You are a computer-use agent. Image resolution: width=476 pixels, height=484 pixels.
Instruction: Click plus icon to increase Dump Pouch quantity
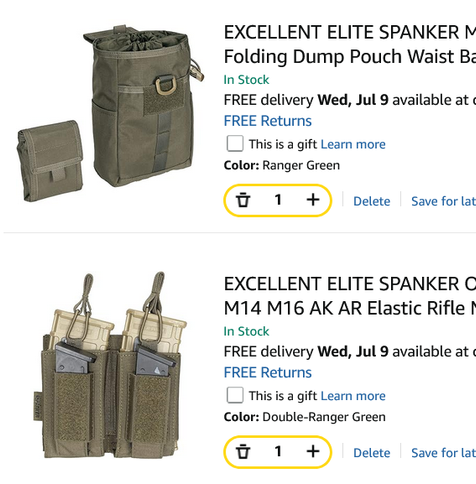(313, 200)
